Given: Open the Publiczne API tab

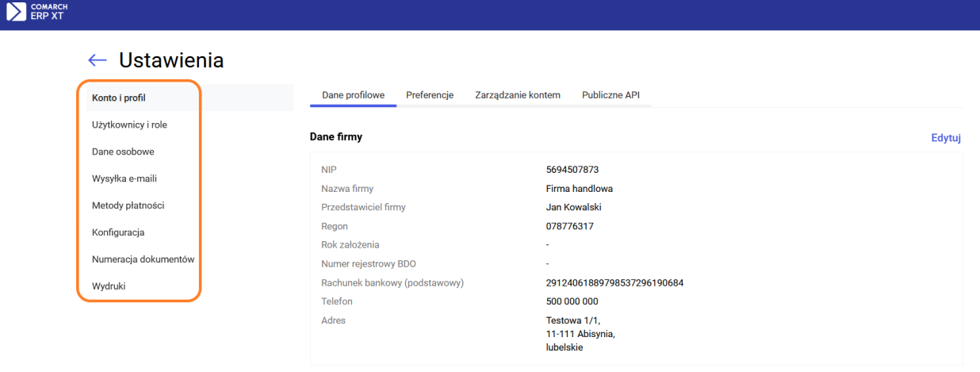Looking at the screenshot, I should pos(611,95).
